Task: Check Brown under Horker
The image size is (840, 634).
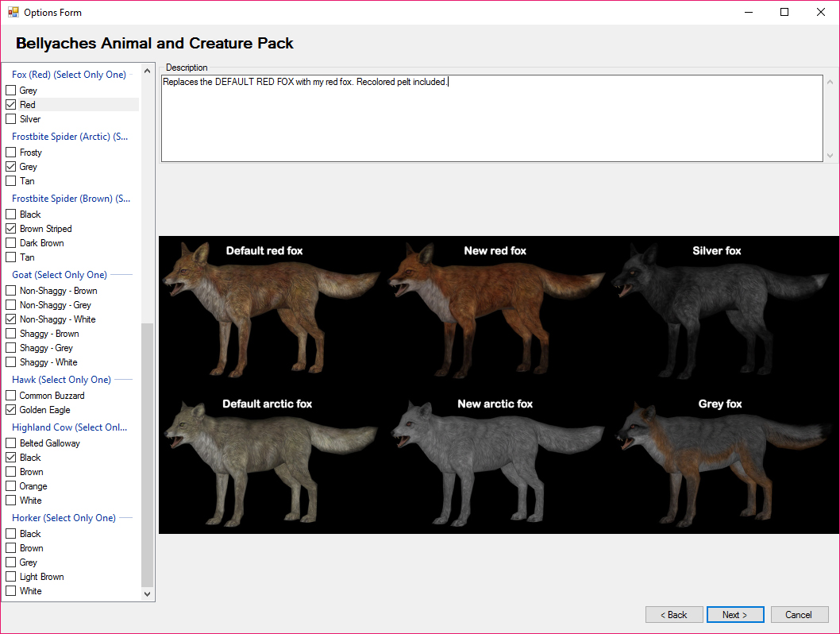Action: point(10,548)
